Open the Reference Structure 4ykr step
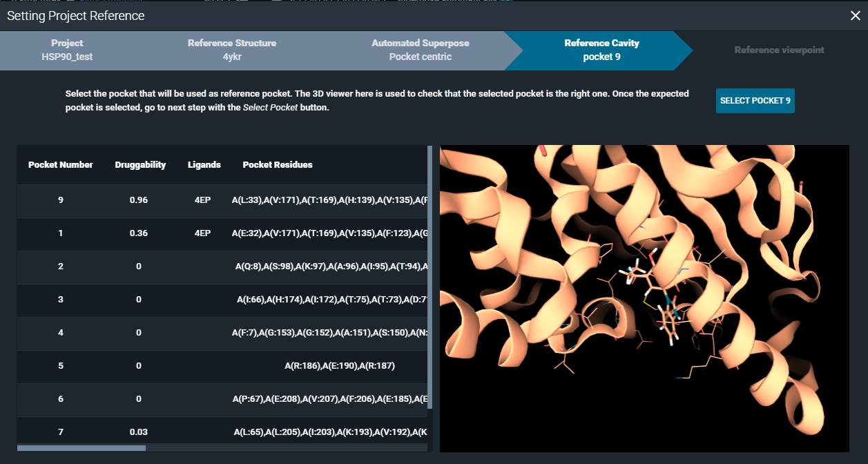This screenshot has width=868, height=464. 232,50
